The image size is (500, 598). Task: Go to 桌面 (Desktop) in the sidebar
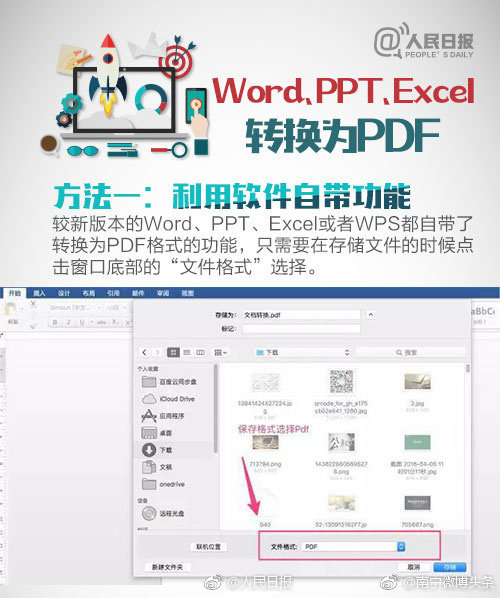[157, 433]
